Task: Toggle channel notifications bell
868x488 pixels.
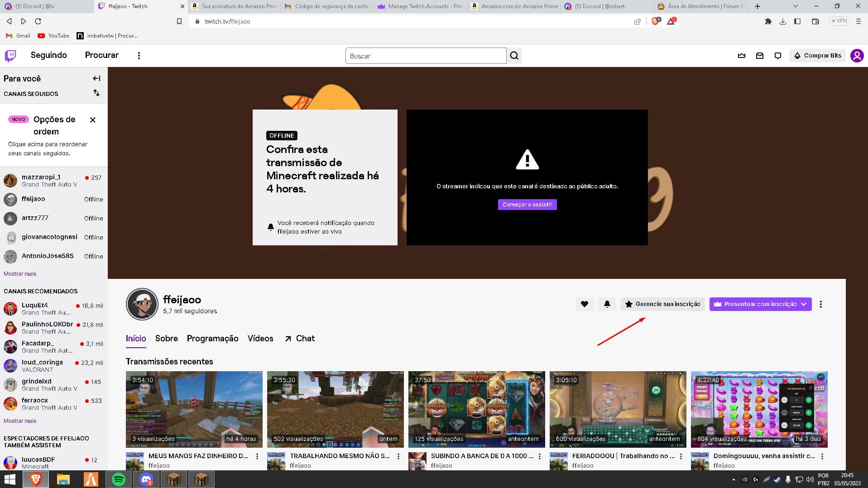Action: (x=607, y=304)
